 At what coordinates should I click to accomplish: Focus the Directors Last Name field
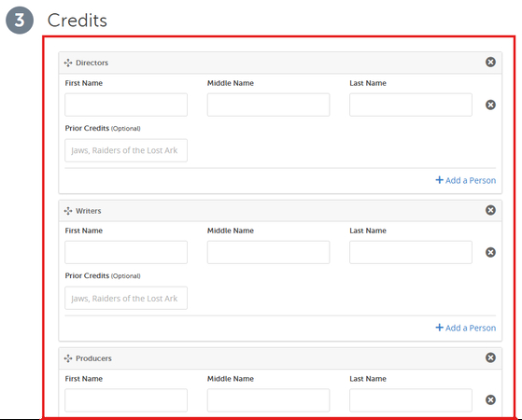coord(411,105)
